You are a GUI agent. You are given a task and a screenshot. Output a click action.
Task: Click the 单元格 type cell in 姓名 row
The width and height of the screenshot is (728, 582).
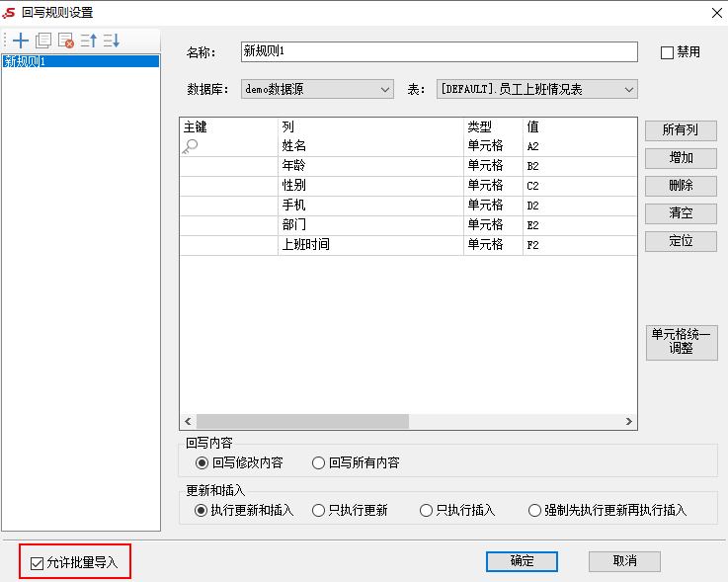pyautogui.click(x=494, y=146)
